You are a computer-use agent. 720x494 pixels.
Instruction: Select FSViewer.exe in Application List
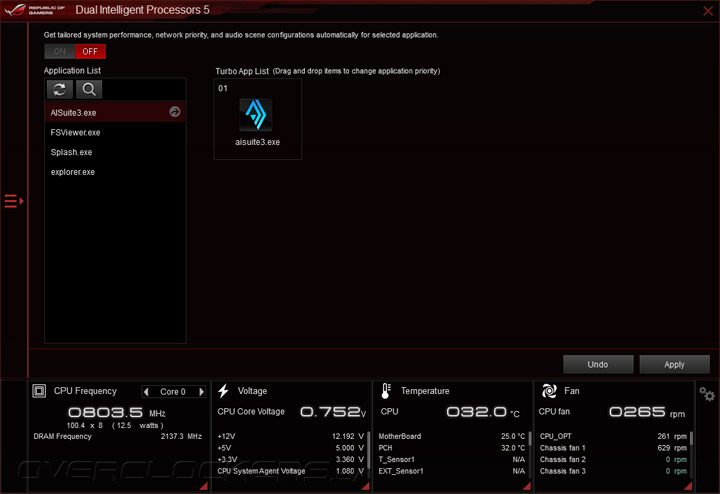coord(115,132)
